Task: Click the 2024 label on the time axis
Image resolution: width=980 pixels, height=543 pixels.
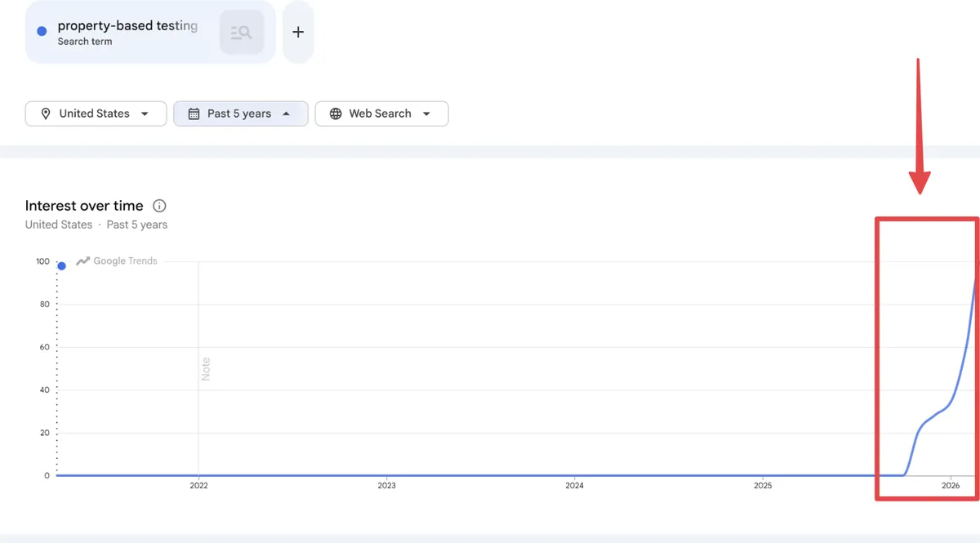Action: pyautogui.click(x=575, y=485)
